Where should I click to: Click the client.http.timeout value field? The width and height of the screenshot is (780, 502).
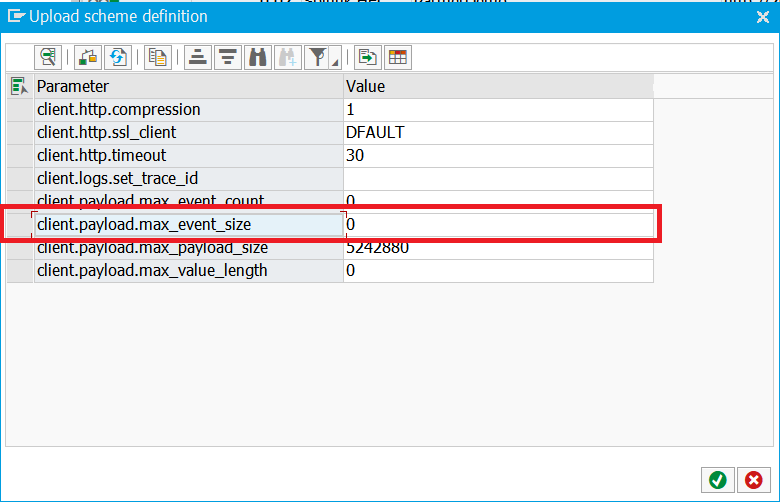pos(497,156)
